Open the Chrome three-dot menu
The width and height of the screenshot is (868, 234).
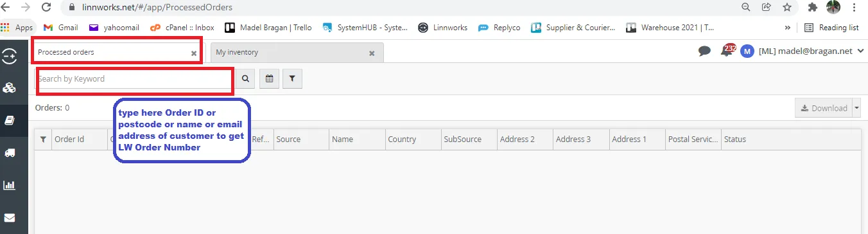[x=855, y=7]
